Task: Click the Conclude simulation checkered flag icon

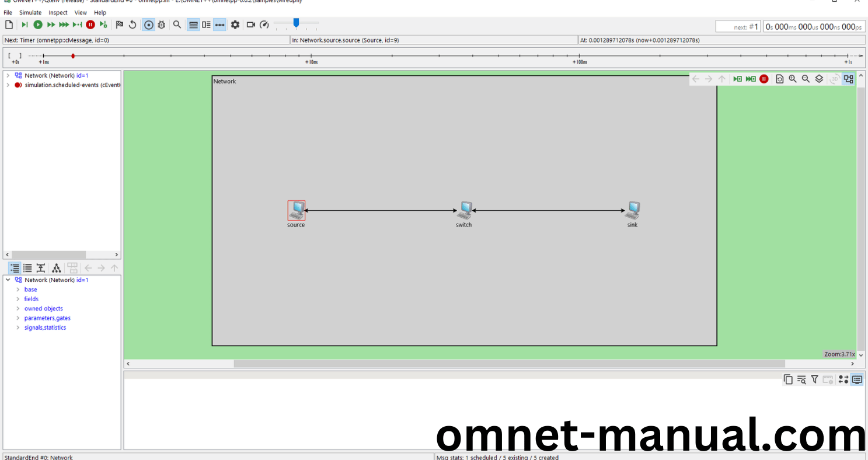Action: [119, 25]
